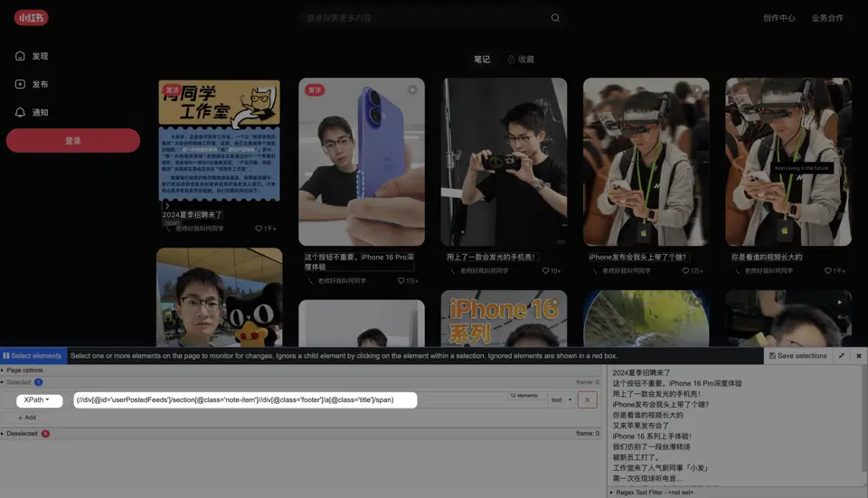Click preview text '第一次在现场听电音...'
The height and width of the screenshot is (498, 868).
point(647,478)
